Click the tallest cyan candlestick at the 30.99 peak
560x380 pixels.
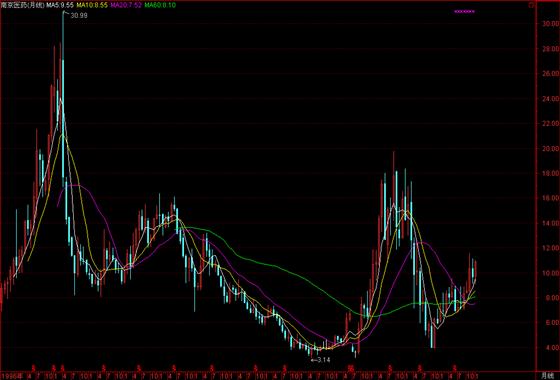[x=63, y=99]
